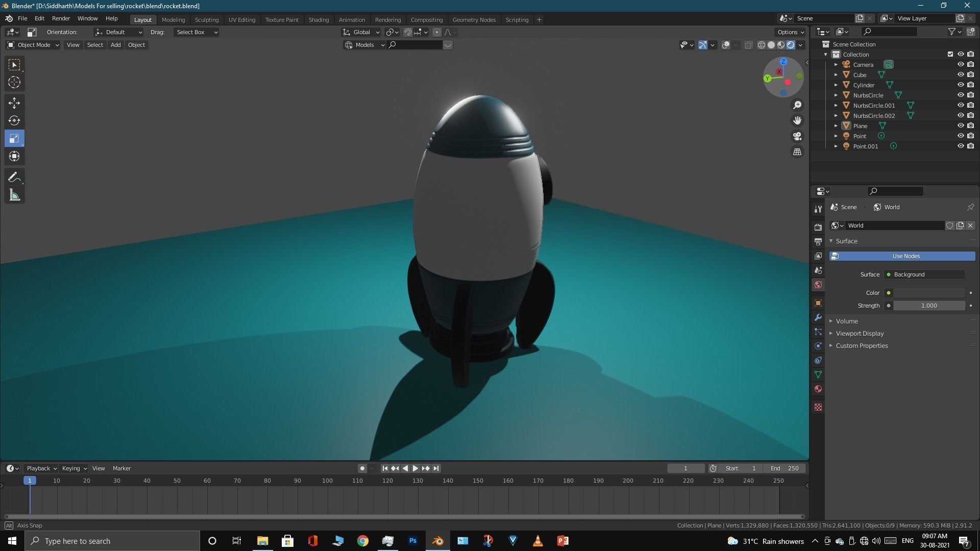The width and height of the screenshot is (980, 551).
Task: Toggle camera view in viewport
Action: coord(797,136)
